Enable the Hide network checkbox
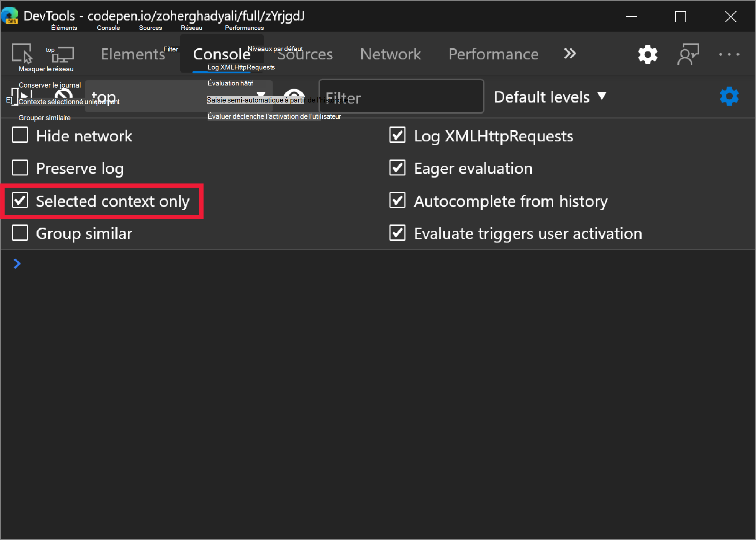Viewport: 756px width, 540px height. [x=20, y=135]
